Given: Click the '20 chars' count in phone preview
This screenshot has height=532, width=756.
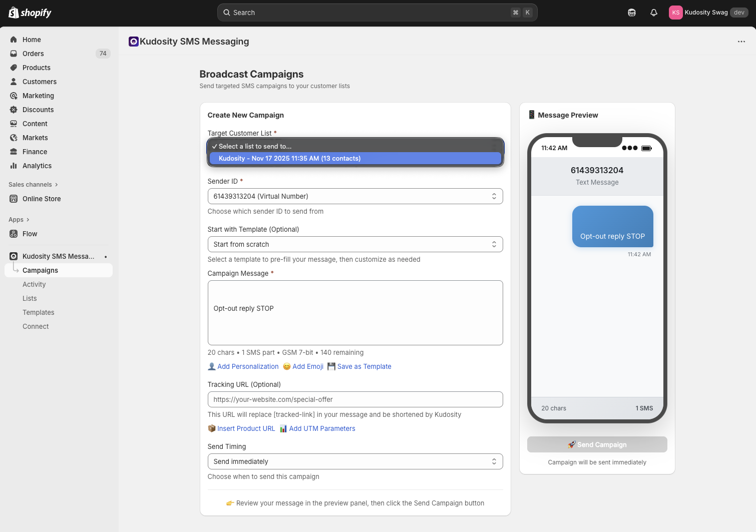Looking at the screenshot, I should coord(554,408).
